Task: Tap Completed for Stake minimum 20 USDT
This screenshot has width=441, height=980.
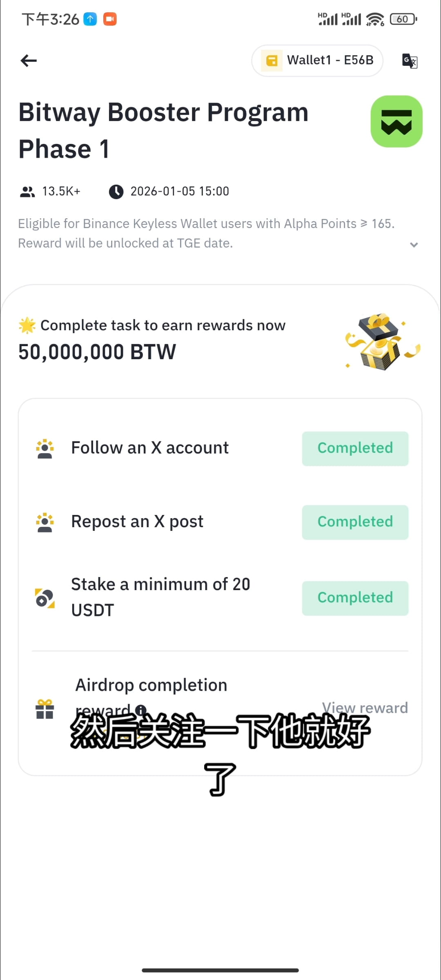Action: (355, 598)
